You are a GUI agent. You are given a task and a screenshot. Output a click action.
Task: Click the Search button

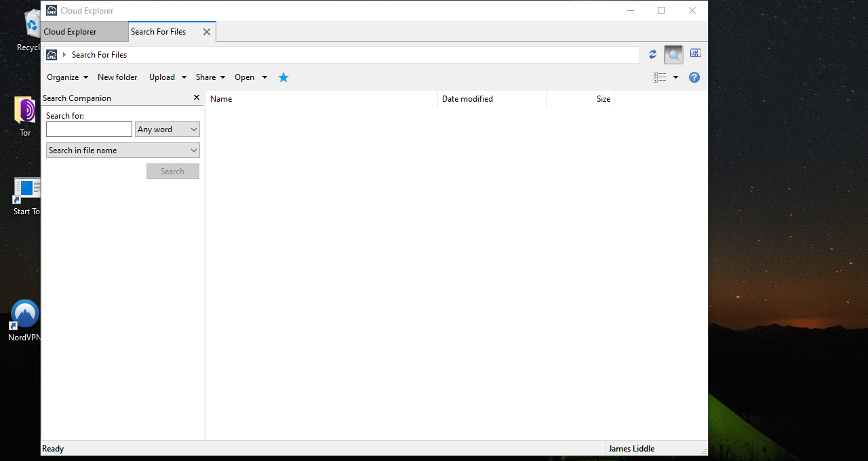(172, 171)
